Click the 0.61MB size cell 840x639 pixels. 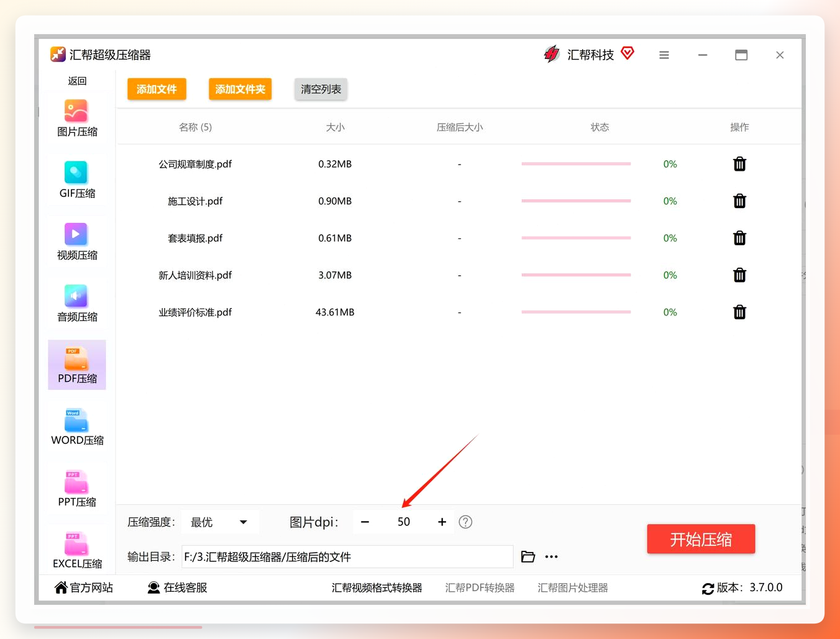point(335,238)
